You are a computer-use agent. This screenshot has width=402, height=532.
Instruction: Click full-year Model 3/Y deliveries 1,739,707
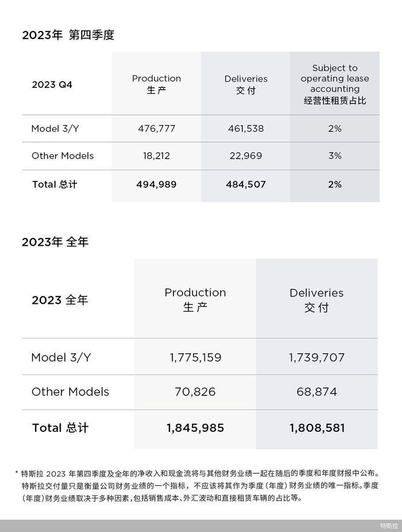(x=316, y=357)
